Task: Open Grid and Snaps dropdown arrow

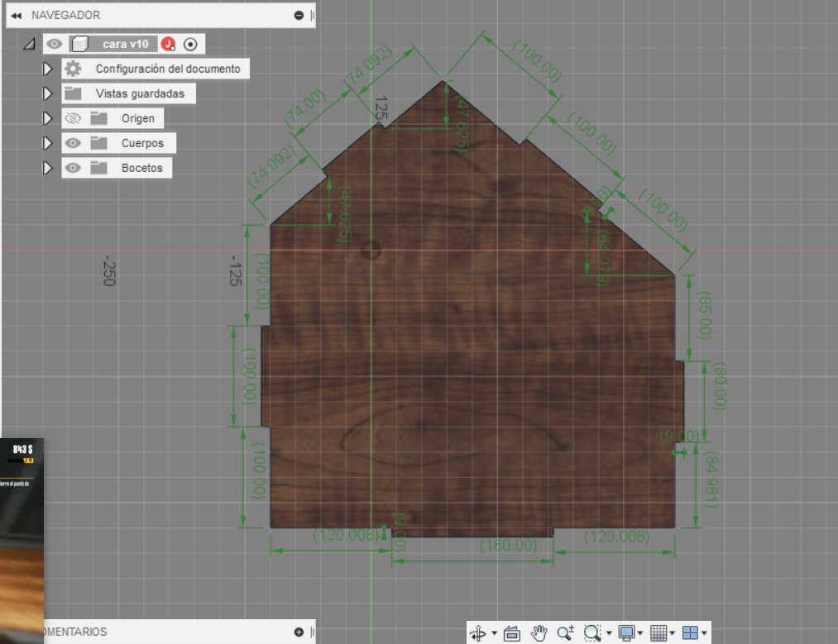Action: click(x=673, y=633)
